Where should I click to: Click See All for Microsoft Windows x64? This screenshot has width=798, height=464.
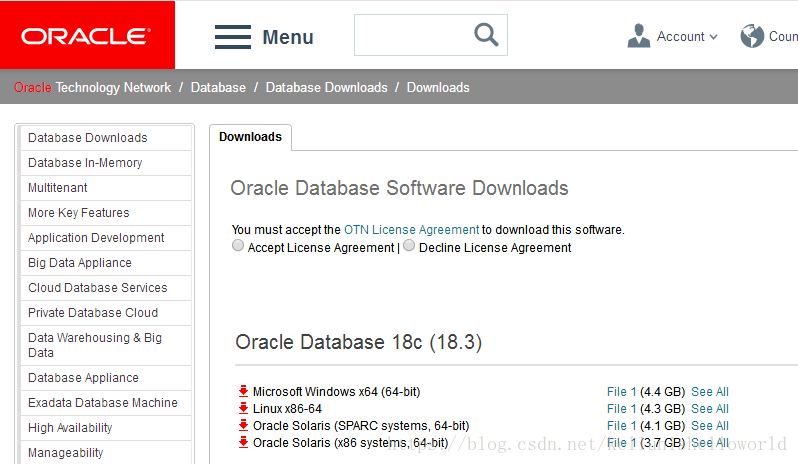(x=710, y=392)
